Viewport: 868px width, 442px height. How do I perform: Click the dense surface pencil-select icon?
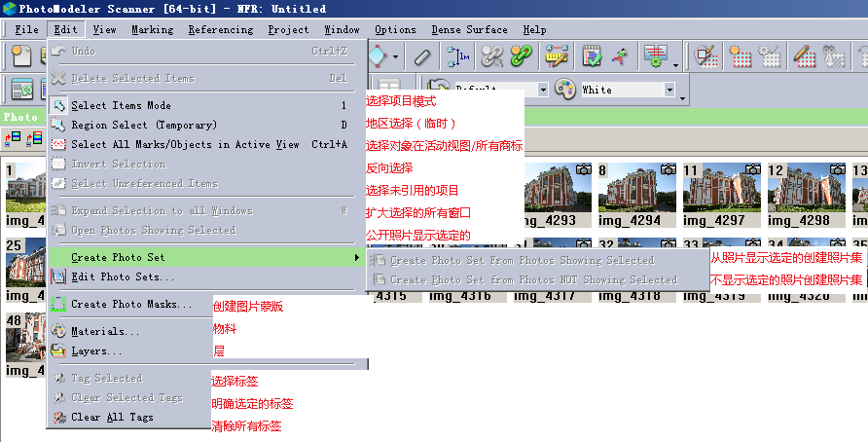point(706,55)
